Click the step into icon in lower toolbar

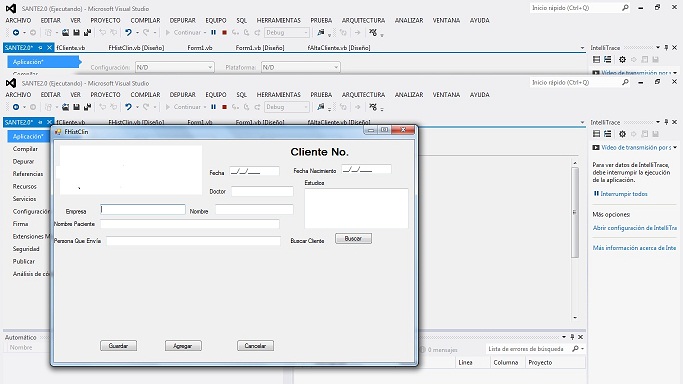235,107
